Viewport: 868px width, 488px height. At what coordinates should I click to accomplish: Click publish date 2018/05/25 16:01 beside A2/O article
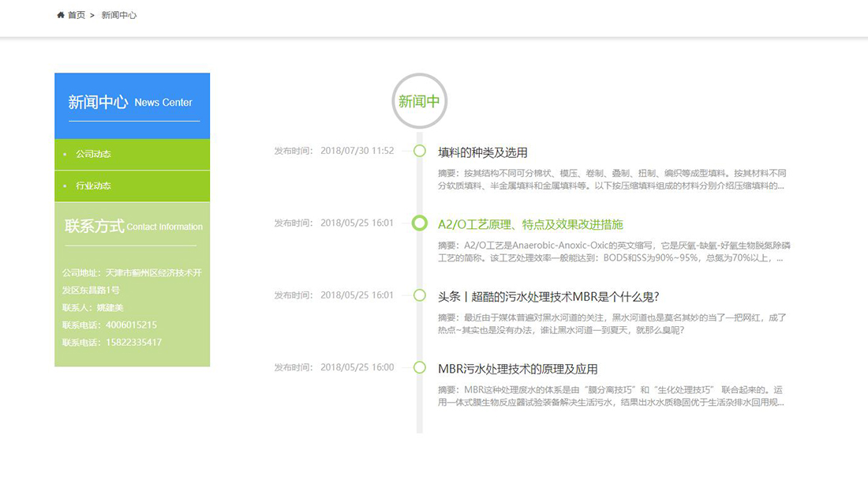(357, 223)
